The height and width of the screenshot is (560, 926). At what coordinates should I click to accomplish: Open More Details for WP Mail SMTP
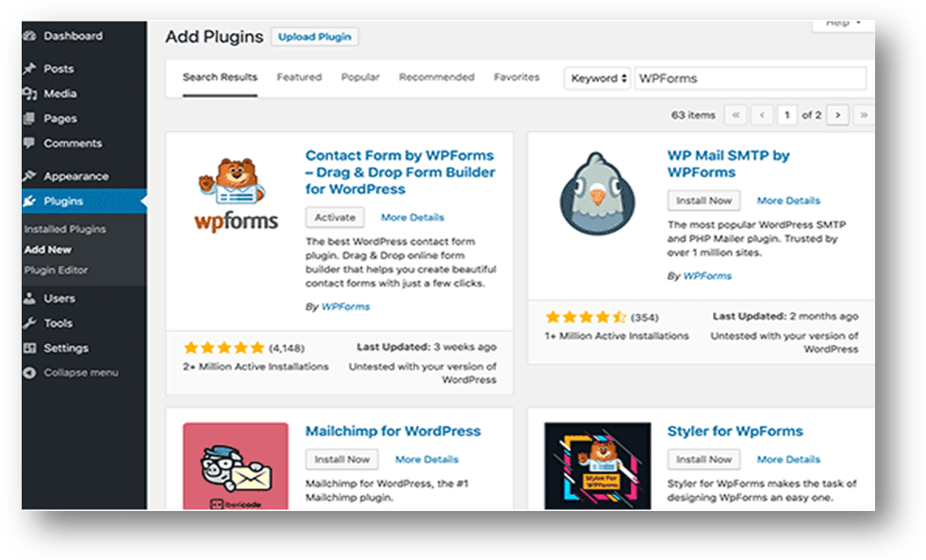[788, 201]
